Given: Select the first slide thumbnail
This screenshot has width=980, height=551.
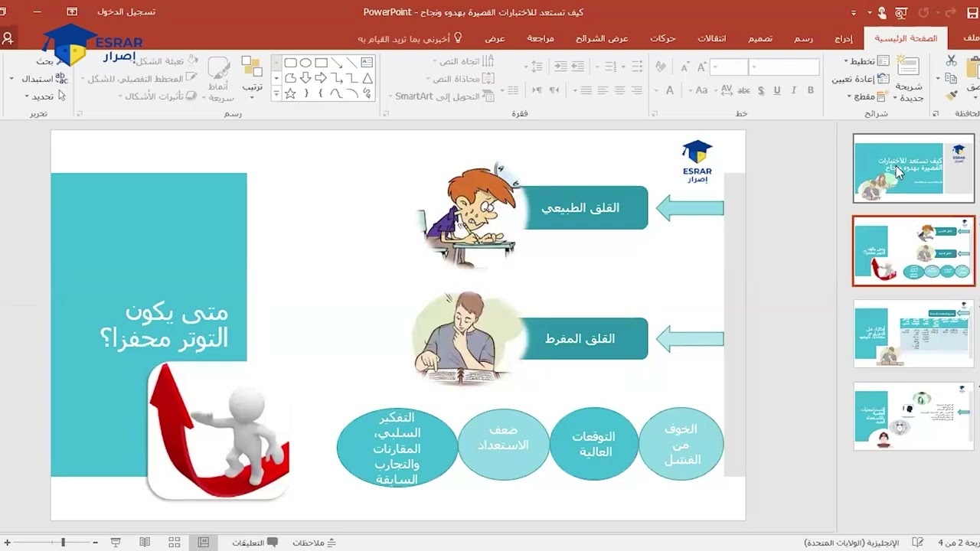Looking at the screenshot, I should (914, 168).
